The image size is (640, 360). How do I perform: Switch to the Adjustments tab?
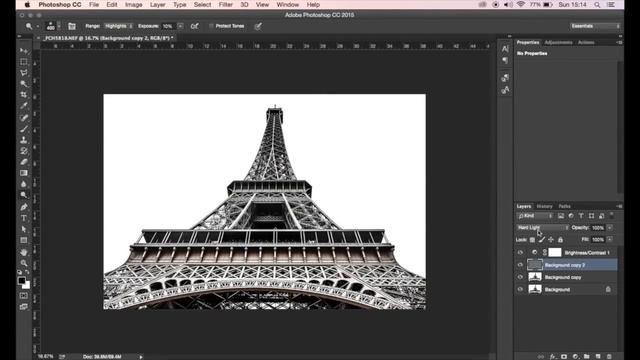pos(558,42)
